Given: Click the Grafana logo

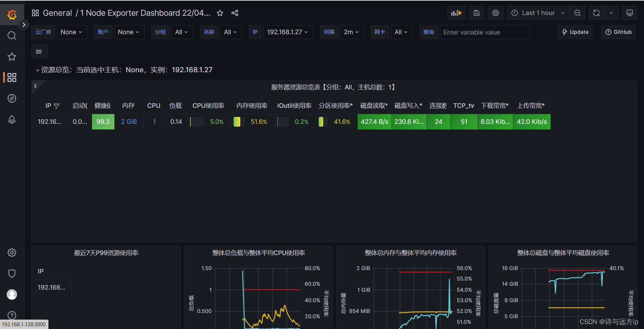Looking at the screenshot, I should (x=12, y=14).
